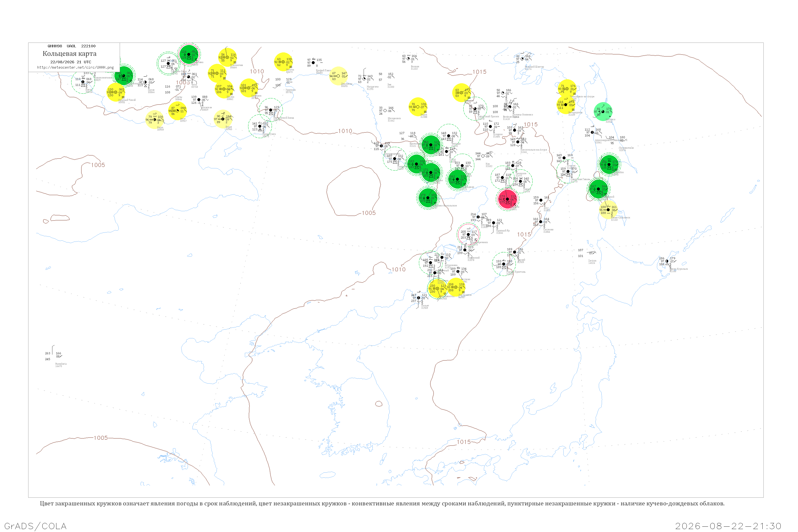Click the legend text below the map
798x532 pixels.
[x=382, y=504]
